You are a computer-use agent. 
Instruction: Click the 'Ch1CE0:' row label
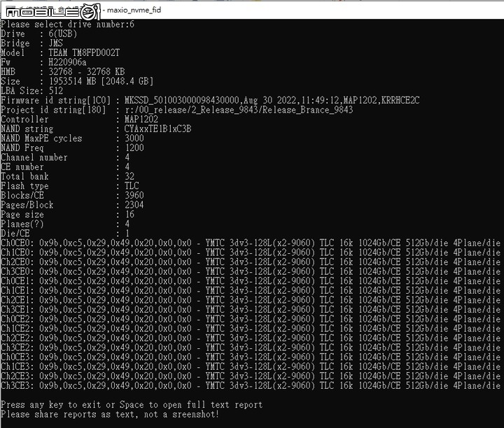tap(17, 252)
